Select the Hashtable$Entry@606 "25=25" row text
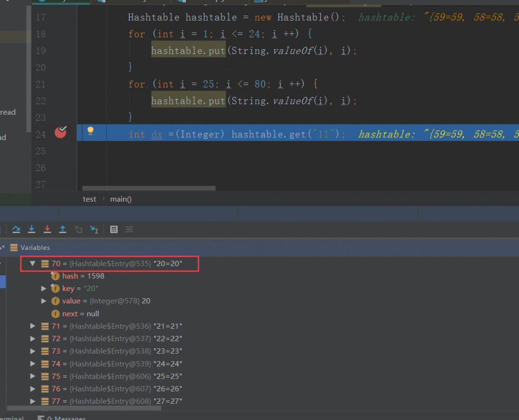The height and width of the screenshot is (420, 519). (x=117, y=376)
